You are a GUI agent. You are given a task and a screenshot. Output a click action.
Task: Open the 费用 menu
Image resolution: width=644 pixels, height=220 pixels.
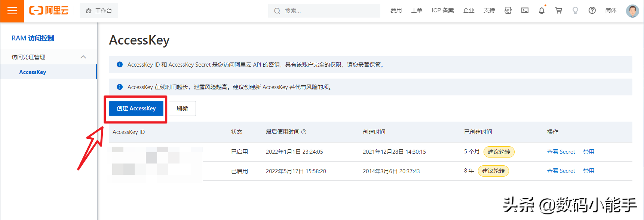point(396,10)
